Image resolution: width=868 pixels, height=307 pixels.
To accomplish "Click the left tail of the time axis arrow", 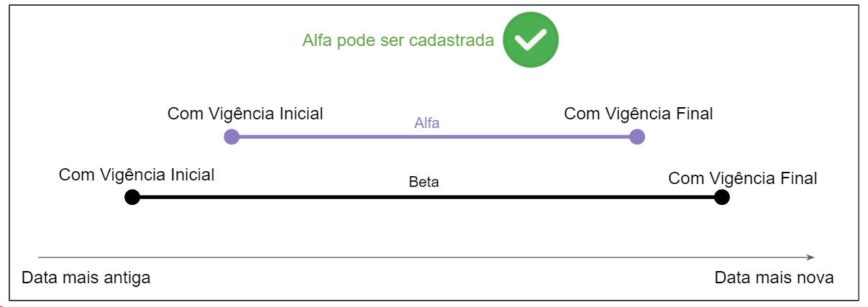I will tap(40, 257).
